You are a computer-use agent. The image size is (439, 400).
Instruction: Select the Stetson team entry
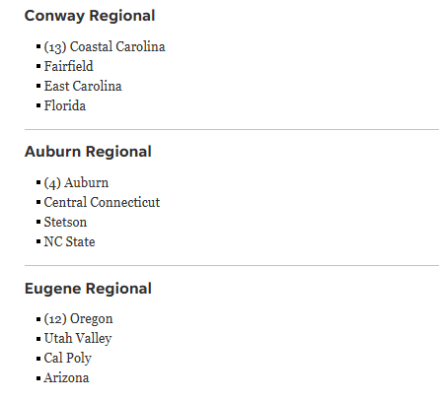point(65,222)
